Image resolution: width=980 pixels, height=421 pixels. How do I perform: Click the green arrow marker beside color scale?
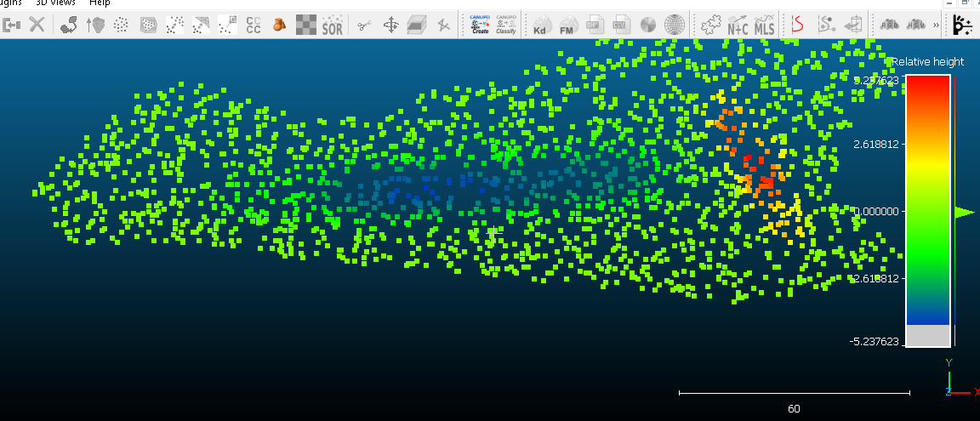pos(964,213)
